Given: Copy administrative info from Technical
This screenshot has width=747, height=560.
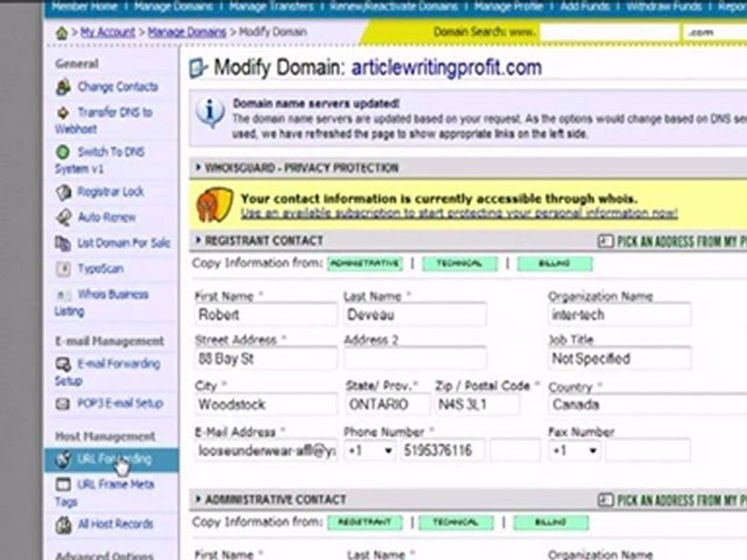Looking at the screenshot, I should [x=457, y=523].
